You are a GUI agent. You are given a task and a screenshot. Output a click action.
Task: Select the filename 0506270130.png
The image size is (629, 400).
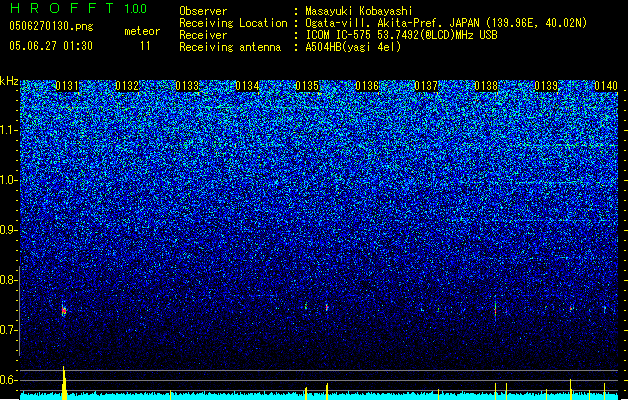click(x=51, y=27)
